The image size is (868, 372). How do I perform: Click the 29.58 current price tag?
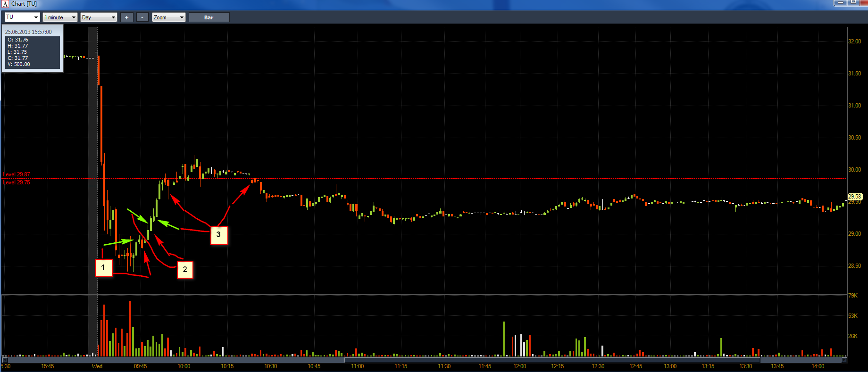(x=855, y=197)
